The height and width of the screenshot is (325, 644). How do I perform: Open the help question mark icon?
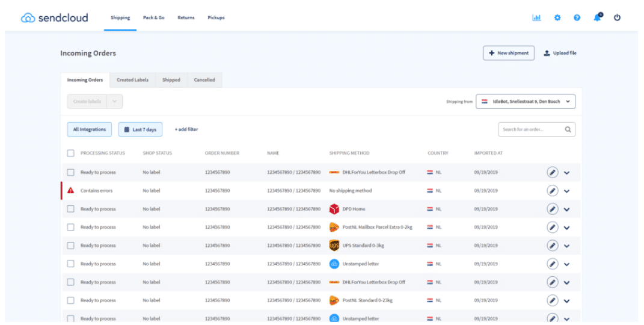577,17
